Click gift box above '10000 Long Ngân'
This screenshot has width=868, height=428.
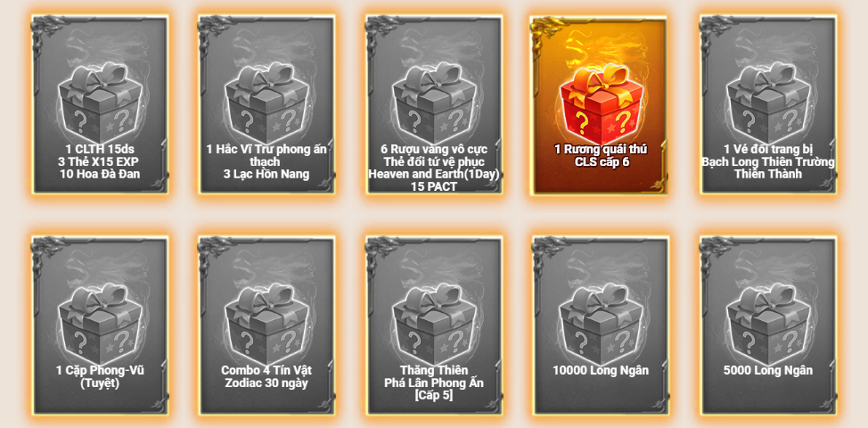tap(602, 325)
